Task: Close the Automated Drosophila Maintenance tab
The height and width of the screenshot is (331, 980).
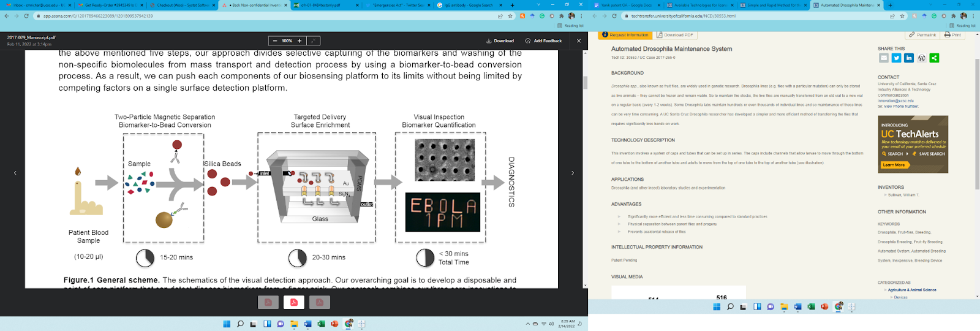Action: (878, 5)
